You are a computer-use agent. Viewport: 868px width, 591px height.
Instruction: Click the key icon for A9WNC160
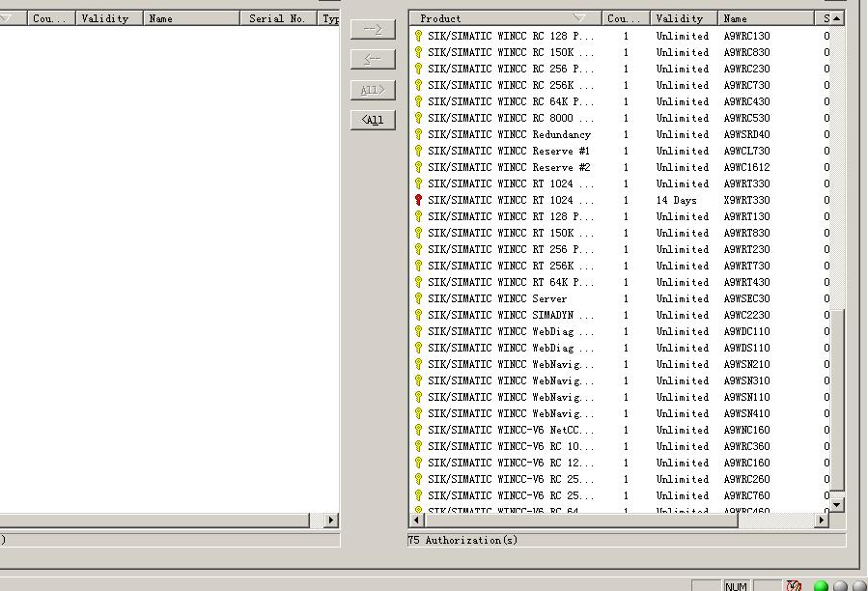click(x=418, y=430)
